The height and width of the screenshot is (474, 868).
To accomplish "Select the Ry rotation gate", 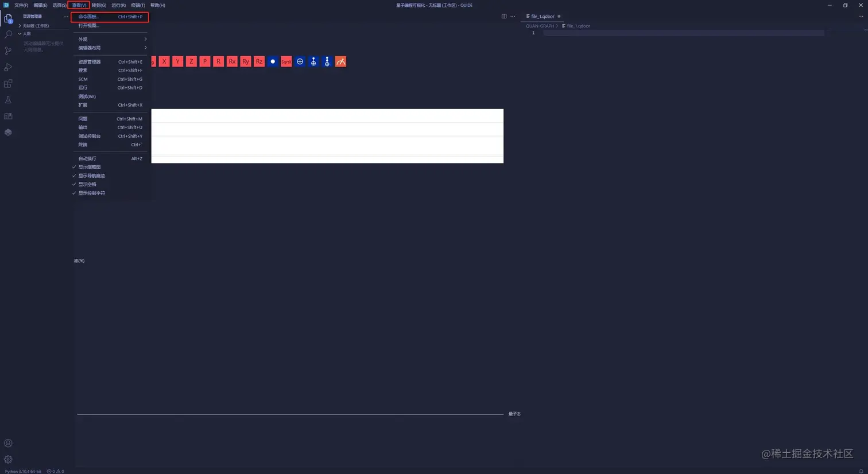I will (246, 61).
